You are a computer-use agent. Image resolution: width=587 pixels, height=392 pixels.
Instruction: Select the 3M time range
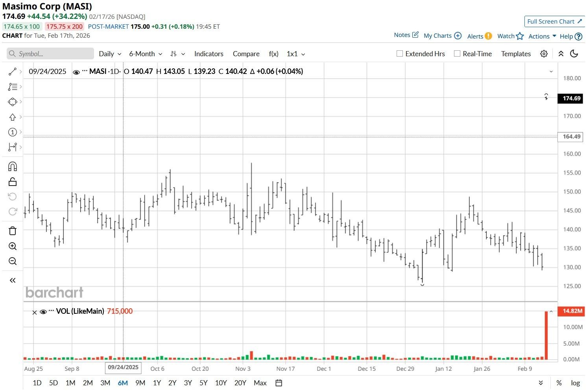click(x=105, y=383)
